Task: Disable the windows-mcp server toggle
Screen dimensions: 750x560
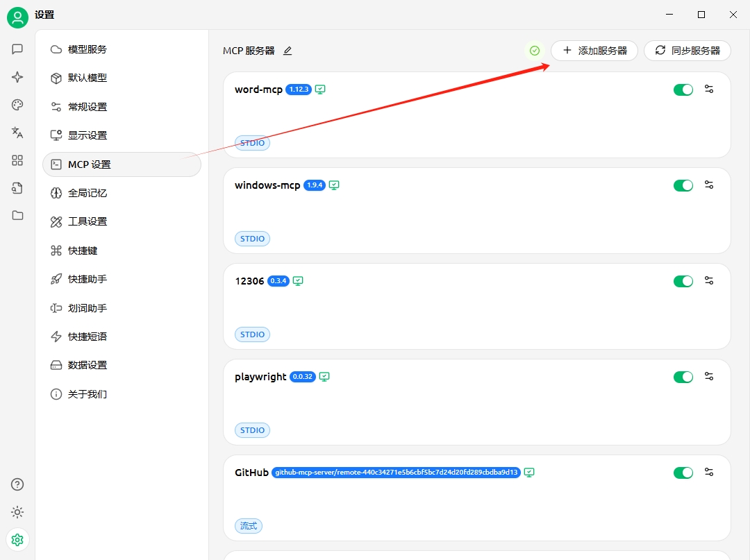Action: click(x=683, y=185)
